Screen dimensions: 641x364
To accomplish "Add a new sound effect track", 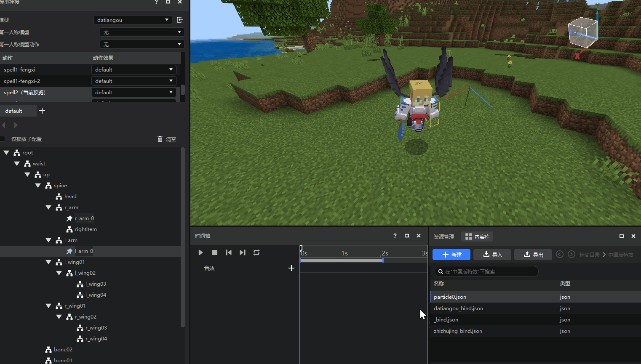I will pyautogui.click(x=291, y=268).
